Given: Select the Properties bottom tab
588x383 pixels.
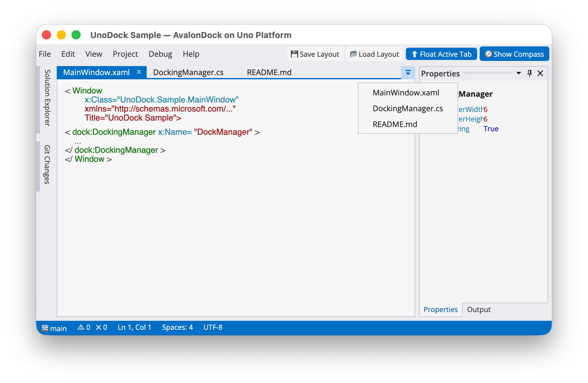Looking at the screenshot, I should (441, 309).
